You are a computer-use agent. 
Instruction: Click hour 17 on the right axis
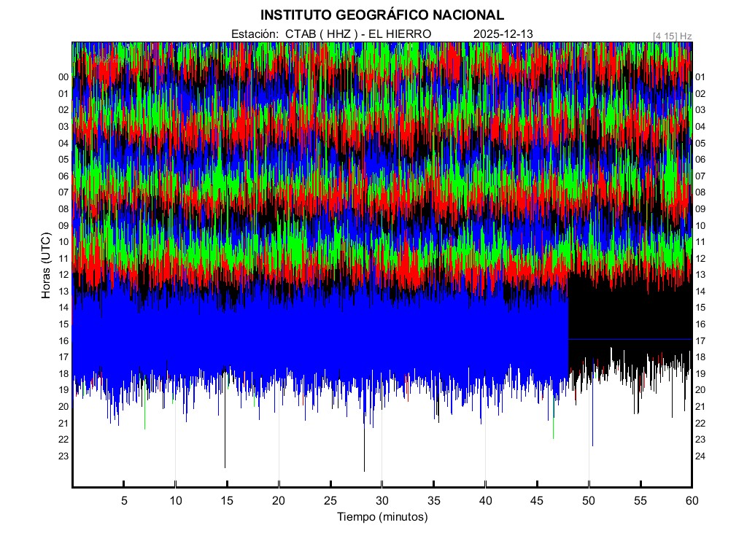[700, 341]
